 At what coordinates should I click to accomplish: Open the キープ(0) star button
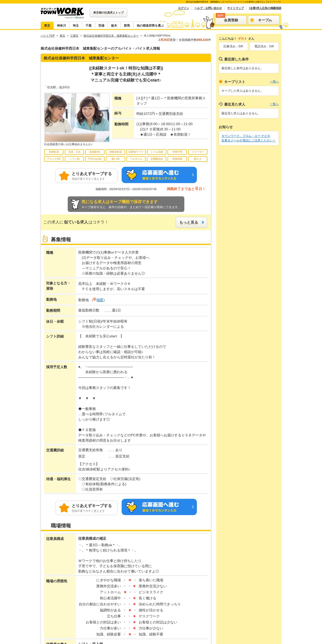pos(264,20)
